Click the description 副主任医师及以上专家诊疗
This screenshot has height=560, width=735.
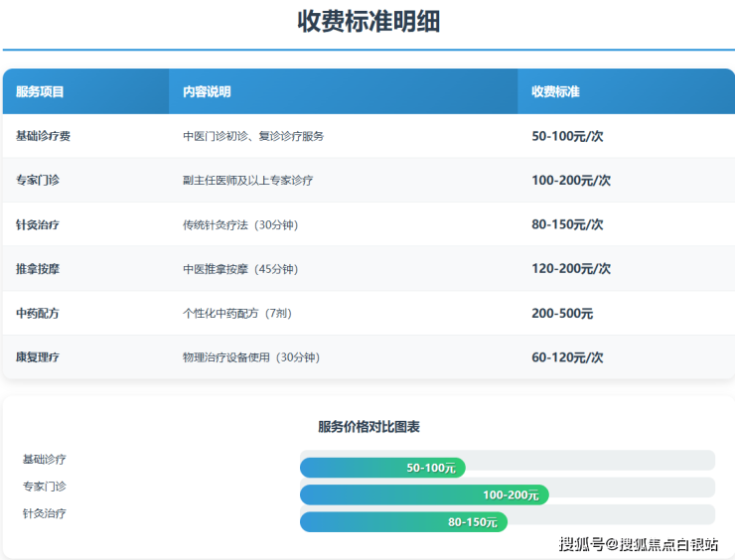coord(247,181)
